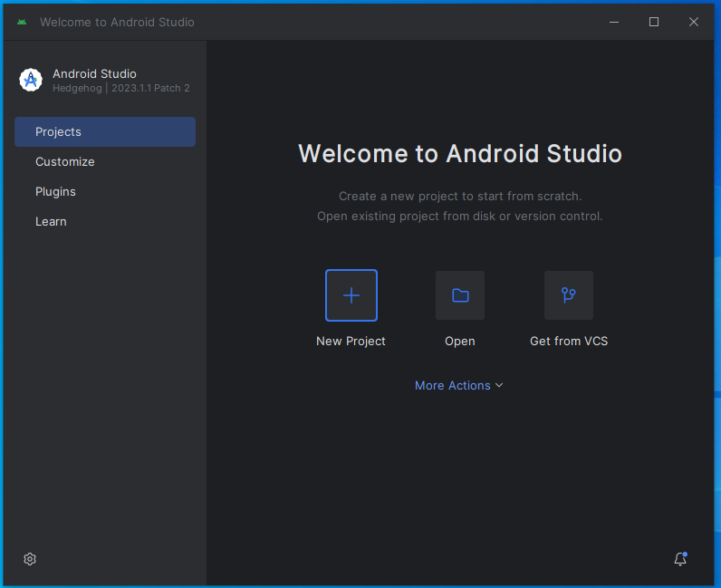This screenshot has height=588, width=721.
Task: Click the Android Studio name in sidebar
Action: tap(94, 73)
